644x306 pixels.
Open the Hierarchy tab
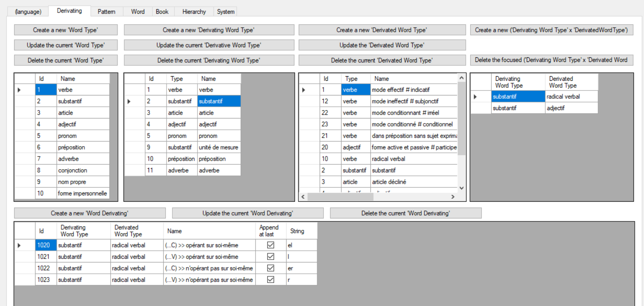193,12
